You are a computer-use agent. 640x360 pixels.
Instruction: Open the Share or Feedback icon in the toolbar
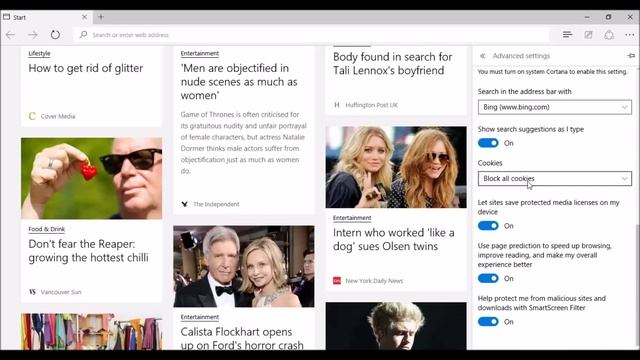coord(609,35)
